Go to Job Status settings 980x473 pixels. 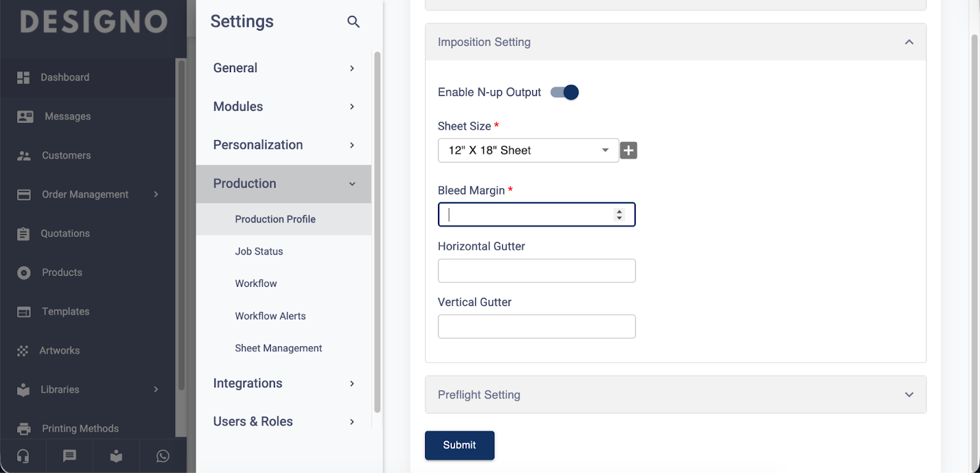(258, 251)
